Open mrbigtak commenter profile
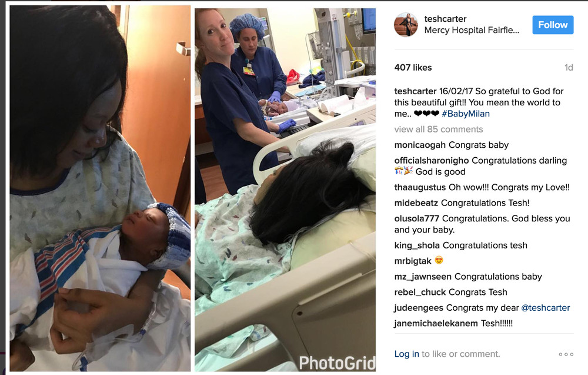 [x=413, y=261]
